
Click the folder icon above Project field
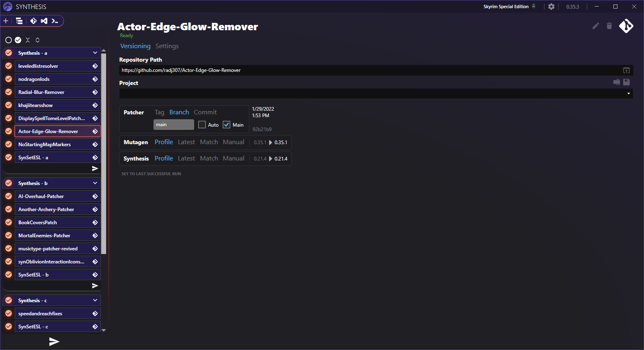(617, 82)
